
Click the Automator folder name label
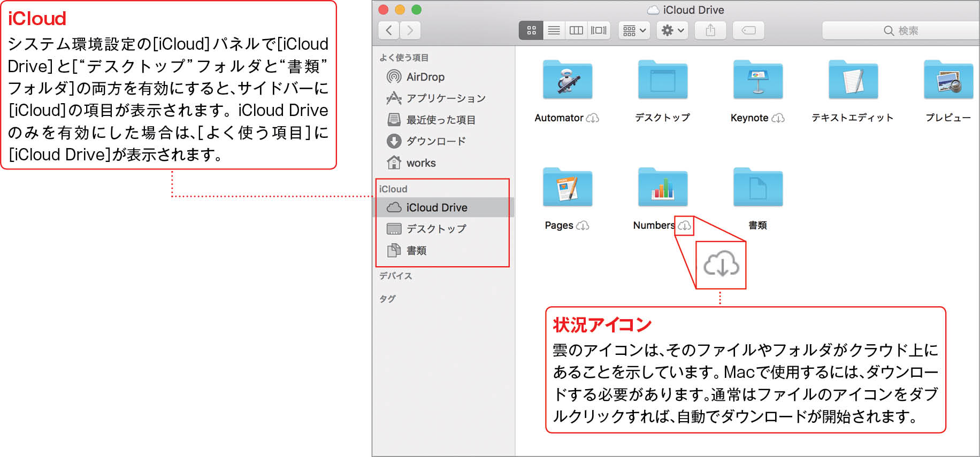click(x=559, y=118)
